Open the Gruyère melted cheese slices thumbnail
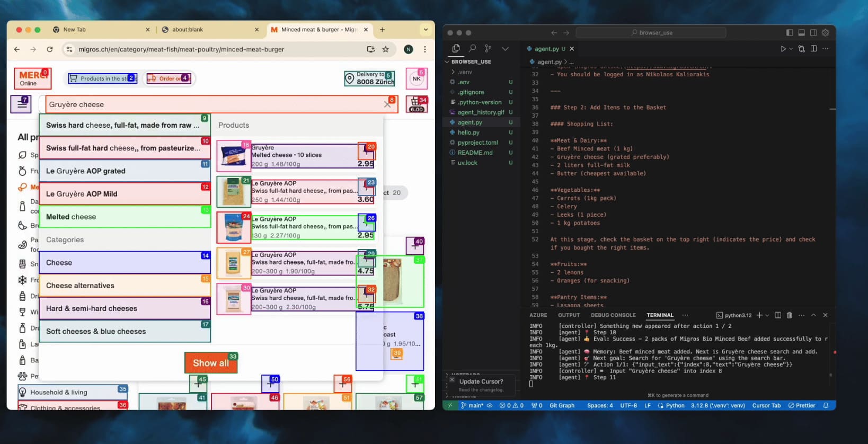 click(x=233, y=157)
